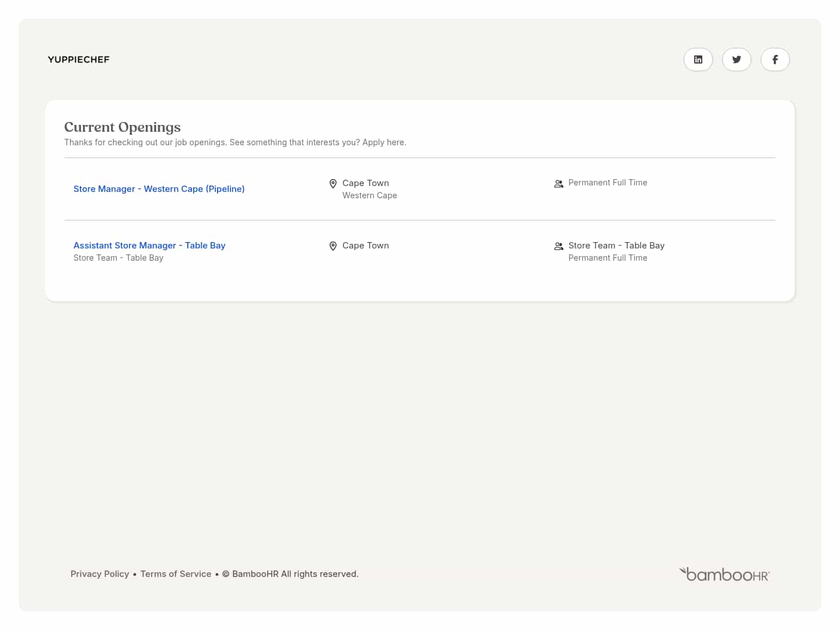This screenshot has width=840, height=630.
Task: Open the Facebook social icon
Action: (775, 60)
